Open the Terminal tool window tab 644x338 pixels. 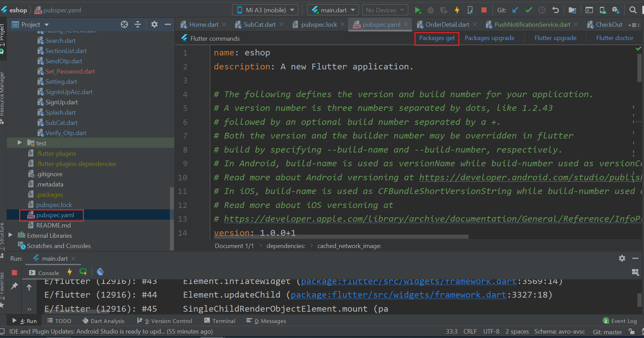point(220,321)
